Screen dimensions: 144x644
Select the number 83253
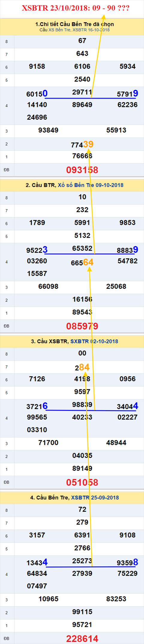116,599
